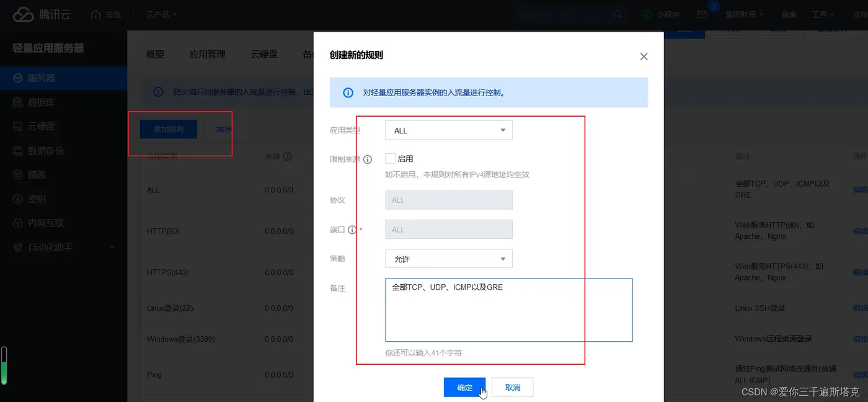
Task: Click the Linux登录(22) rule text
Action: (x=170, y=308)
